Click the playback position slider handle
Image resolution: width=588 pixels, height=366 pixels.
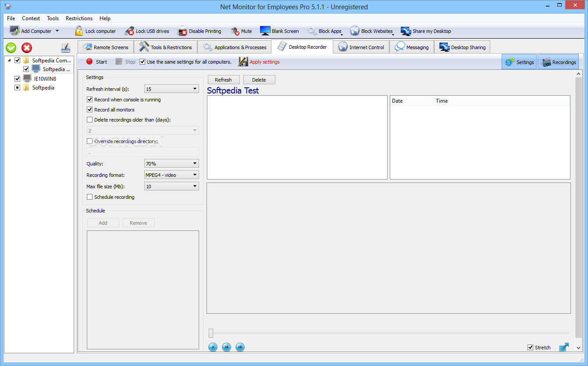[211, 333]
